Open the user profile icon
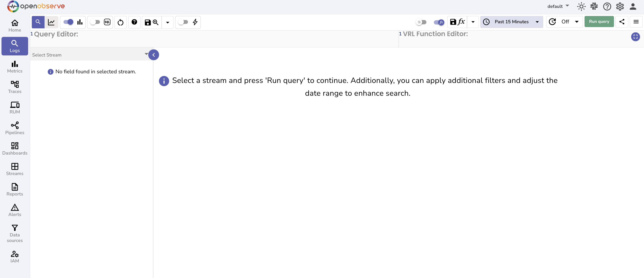 pos(633,6)
